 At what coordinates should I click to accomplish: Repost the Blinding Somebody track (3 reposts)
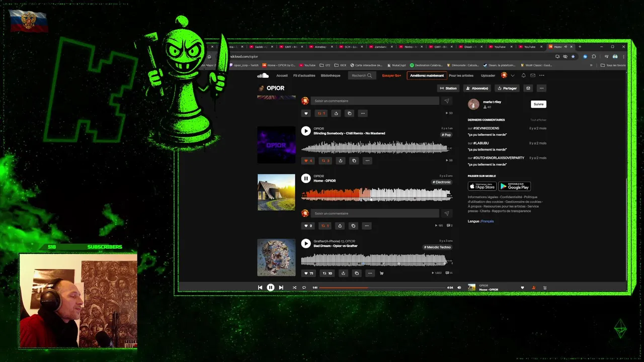(325, 161)
